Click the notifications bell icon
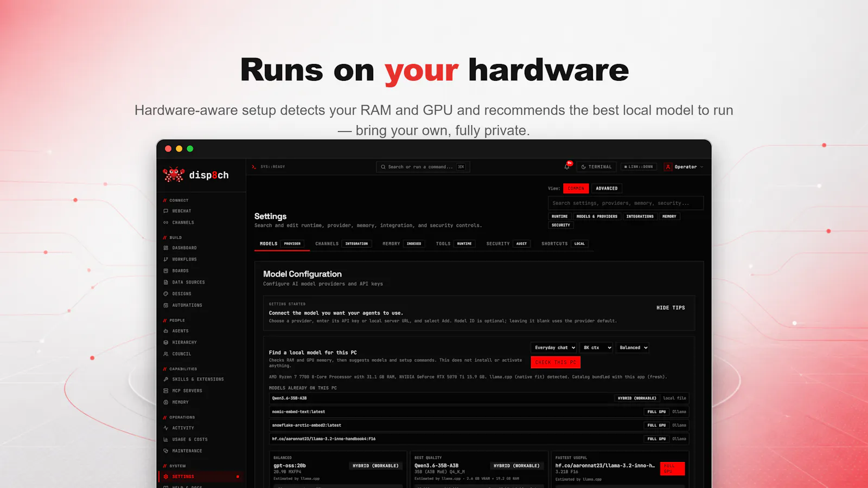868x488 pixels. point(567,166)
